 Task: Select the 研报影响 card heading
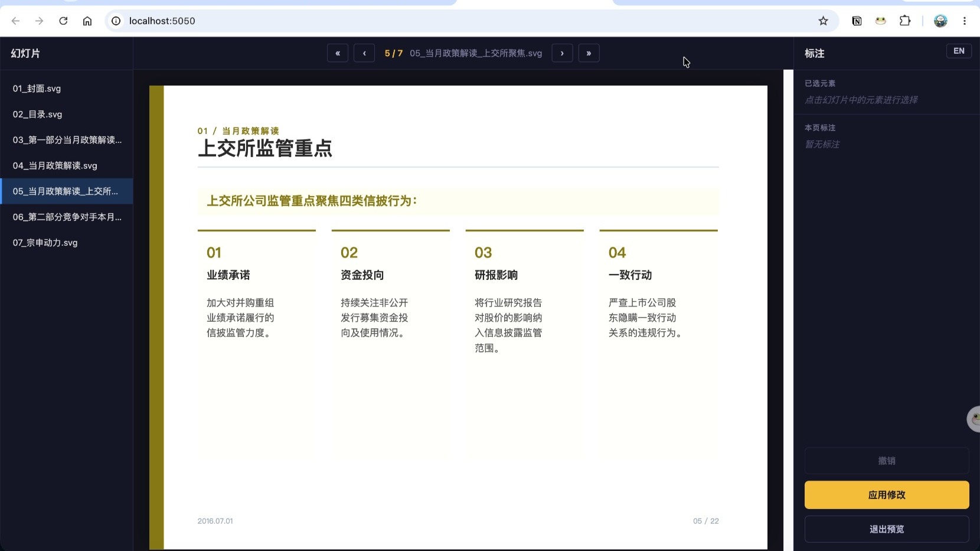coord(496,275)
